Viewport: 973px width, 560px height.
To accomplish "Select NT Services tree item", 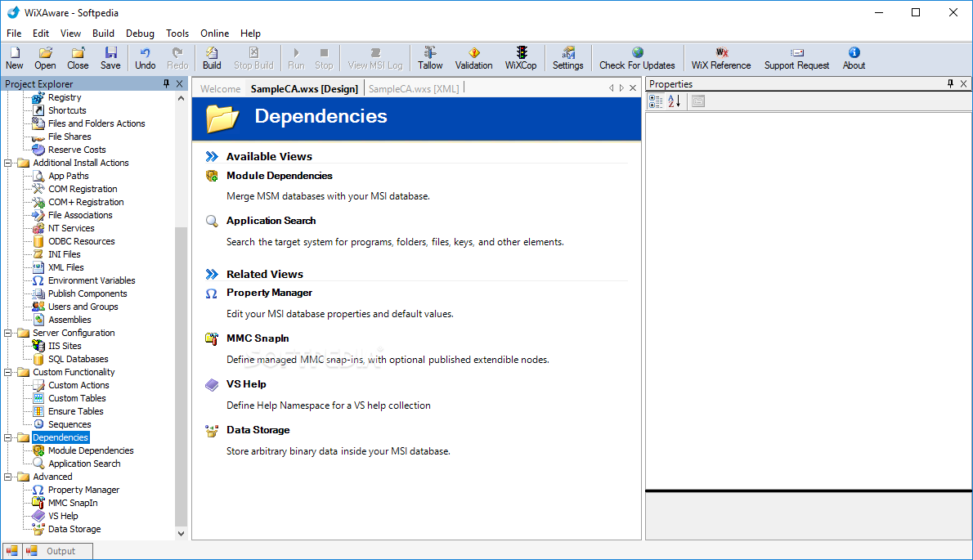I will point(71,228).
